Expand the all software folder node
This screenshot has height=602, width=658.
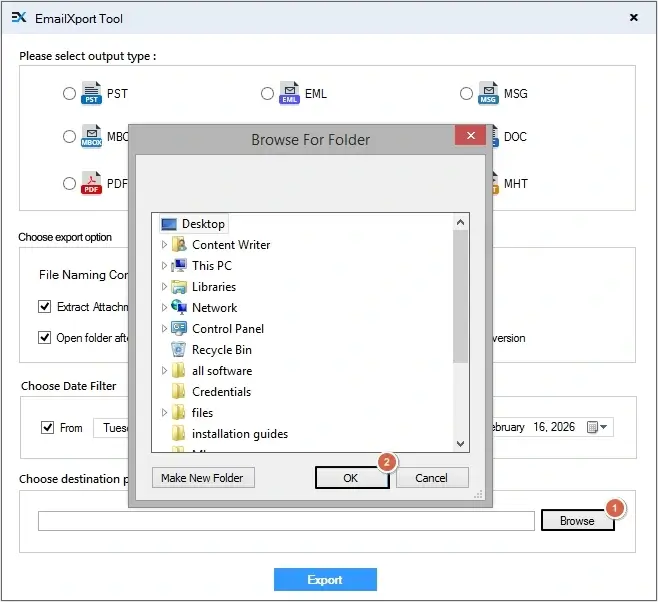[164, 370]
